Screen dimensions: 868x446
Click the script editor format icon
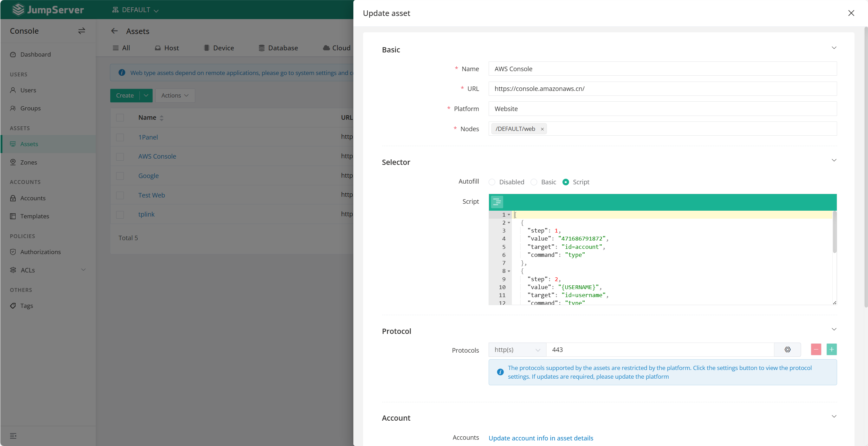coord(497,202)
